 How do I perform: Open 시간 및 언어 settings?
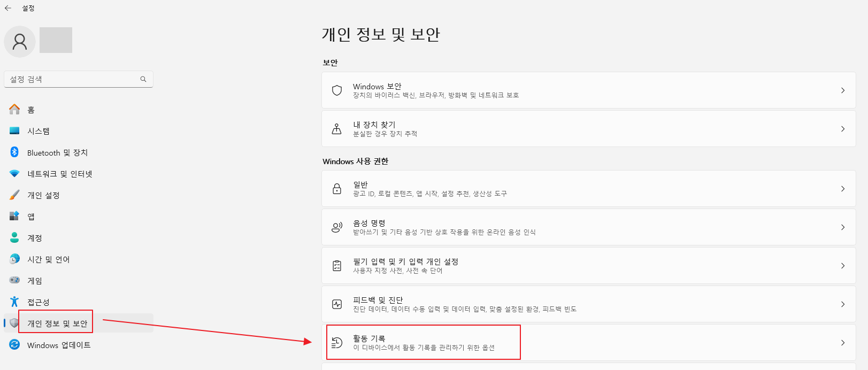click(x=79, y=259)
